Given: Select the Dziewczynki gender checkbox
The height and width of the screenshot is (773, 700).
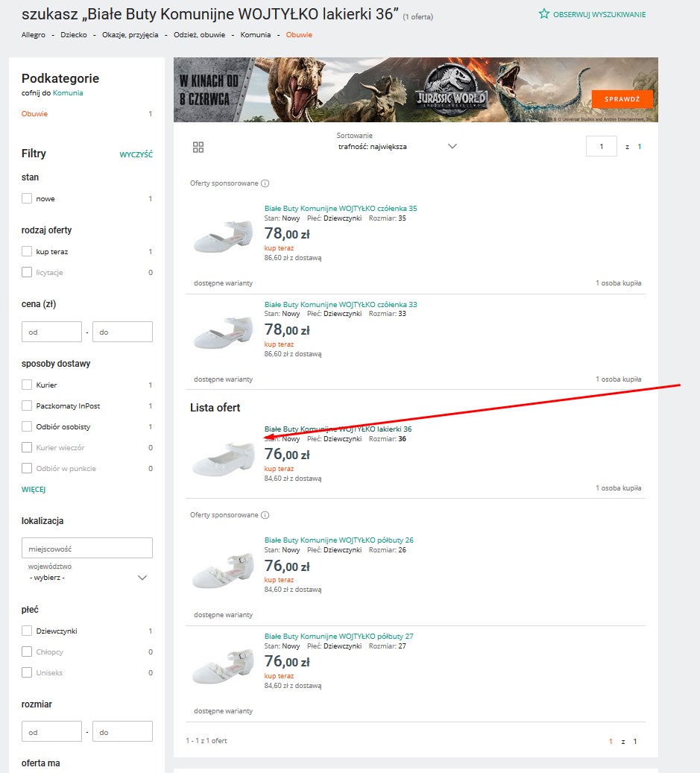Looking at the screenshot, I should tap(27, 631).
